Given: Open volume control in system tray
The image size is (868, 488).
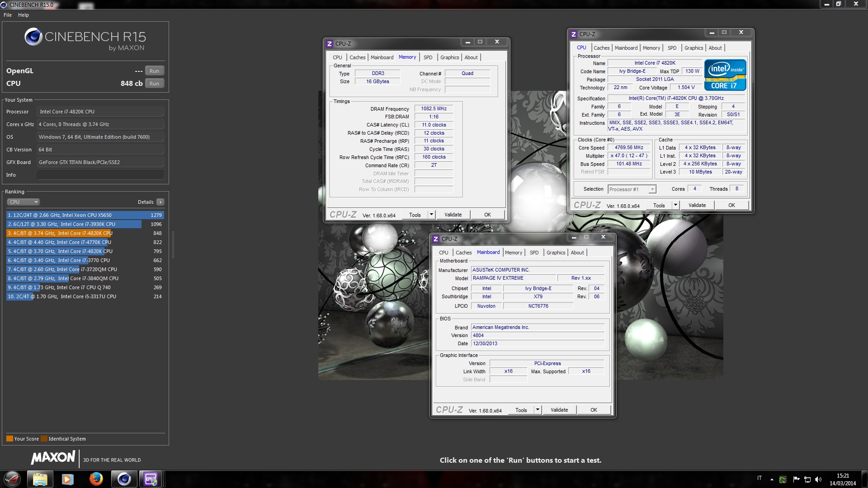Looking at the screenshot, I should pos(818,479).
